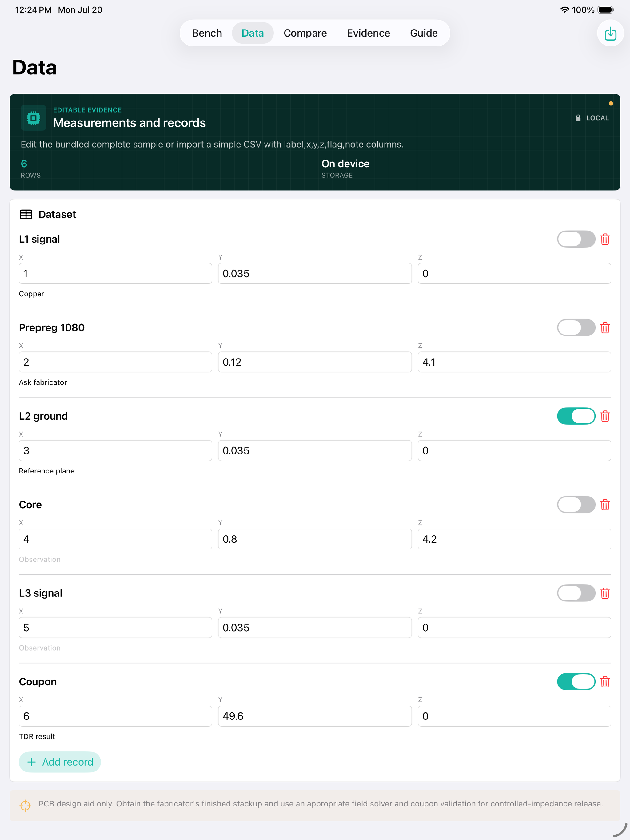Select the Data tab
Viewport: 630px width, 840px height.
pos(253,34)
